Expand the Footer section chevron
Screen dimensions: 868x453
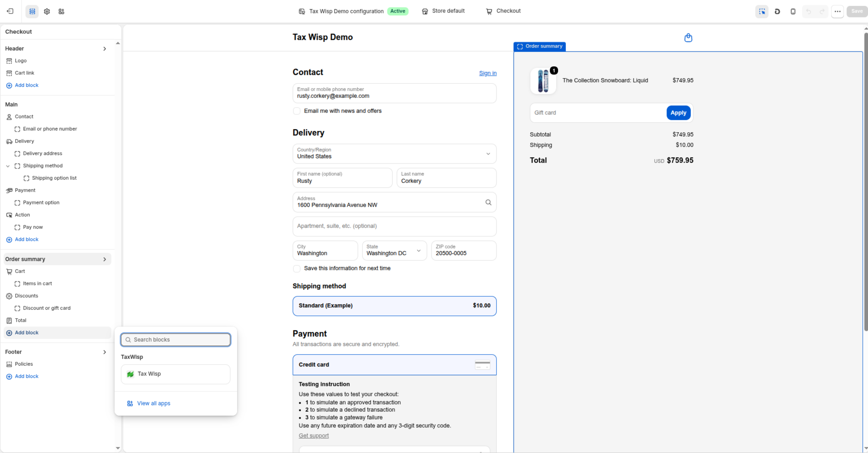105,352
